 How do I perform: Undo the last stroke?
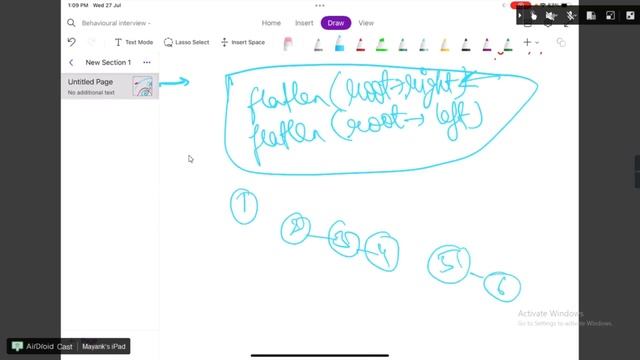(72, 42)
